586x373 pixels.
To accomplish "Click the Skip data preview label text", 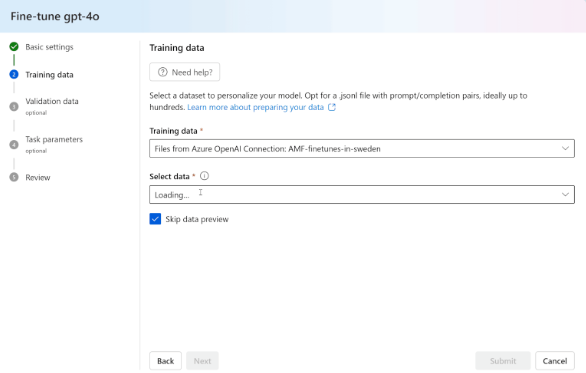I will 197,219.
